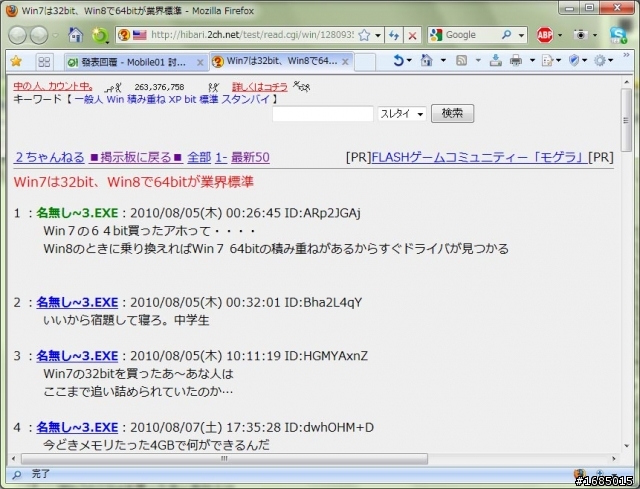Screen dimensions: 640x489
Task: Expand the toolbar overflow chevron
Action: point(626,55)
